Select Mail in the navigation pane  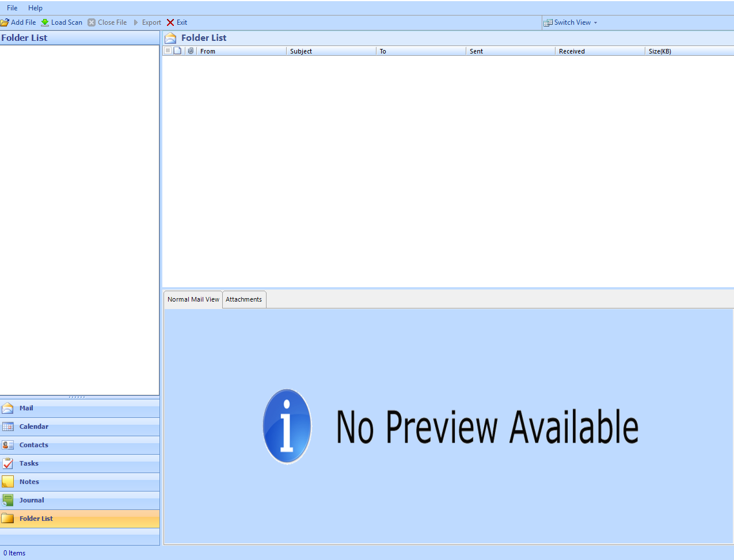[x=80, y=408]
